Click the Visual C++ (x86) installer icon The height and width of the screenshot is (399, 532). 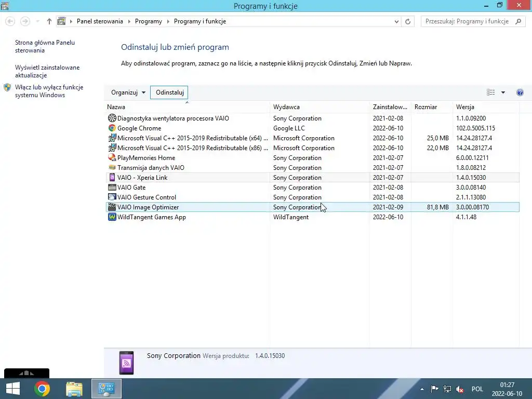point(112,148)
